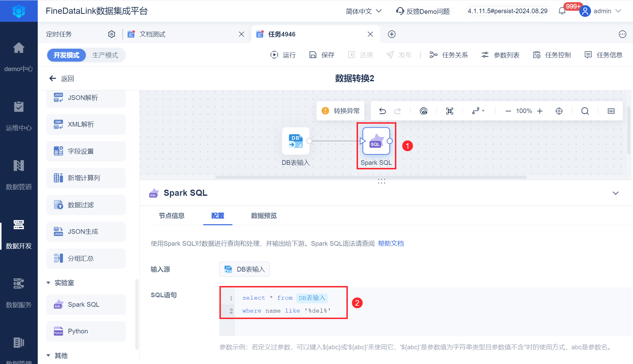Open the notifications bell
This screenshot has width=633, height=364.
tap(562, 11)
